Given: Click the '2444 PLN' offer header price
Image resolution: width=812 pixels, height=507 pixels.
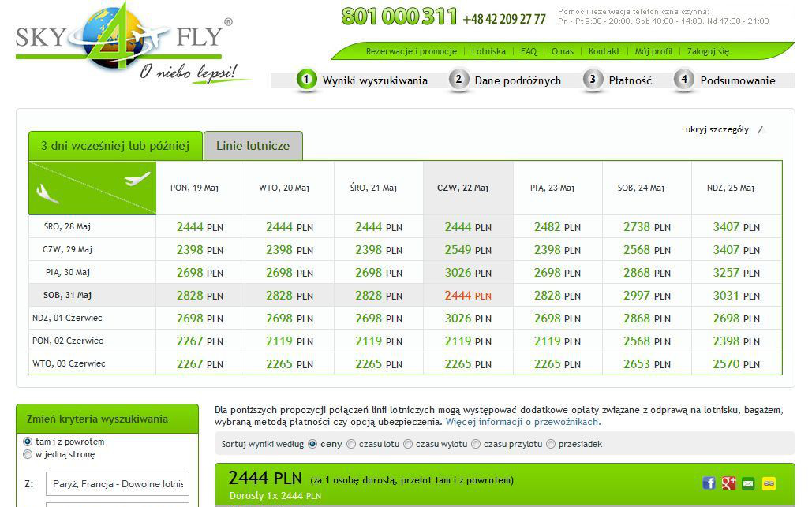Looking at the screenshot, I should coord(264,478).
